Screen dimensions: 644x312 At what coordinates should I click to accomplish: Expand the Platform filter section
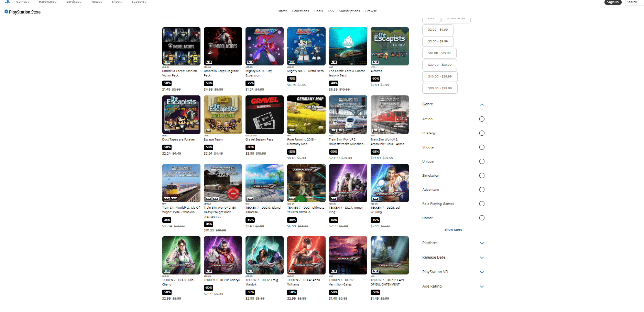[x=482, y=243]
